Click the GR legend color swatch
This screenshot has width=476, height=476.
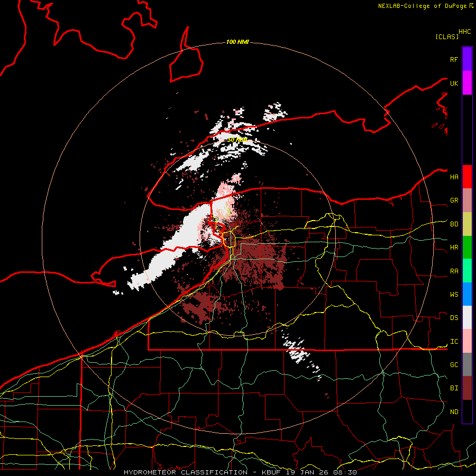click(x=467, y=200)
